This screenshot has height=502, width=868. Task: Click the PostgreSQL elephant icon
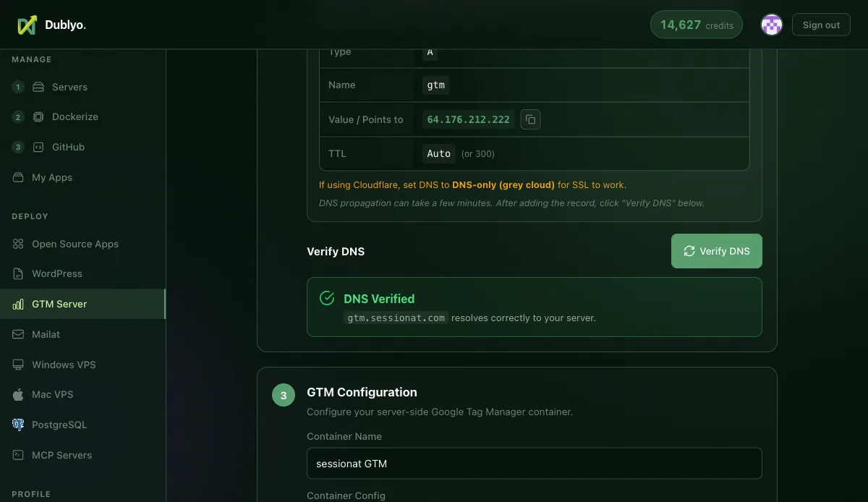[x=18, y=425]
